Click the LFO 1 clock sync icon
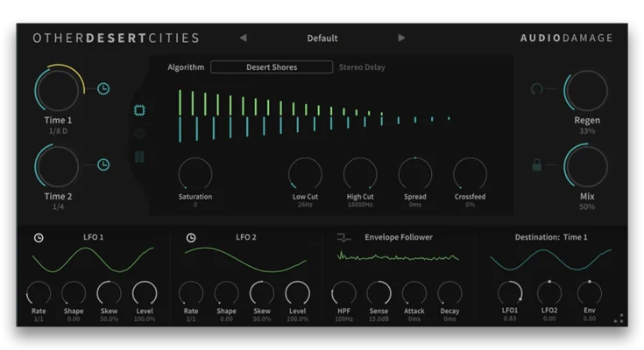 click(x=39, y=237)
